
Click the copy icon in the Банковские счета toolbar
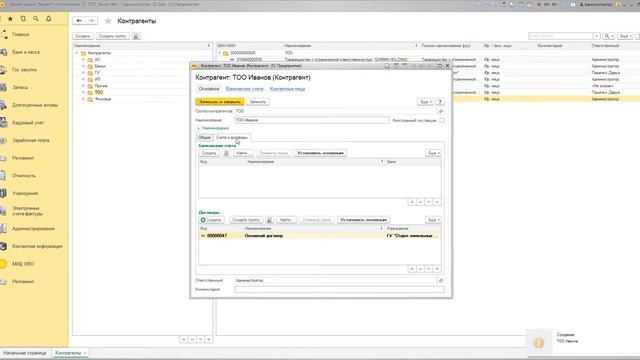(x=227, y=153)
